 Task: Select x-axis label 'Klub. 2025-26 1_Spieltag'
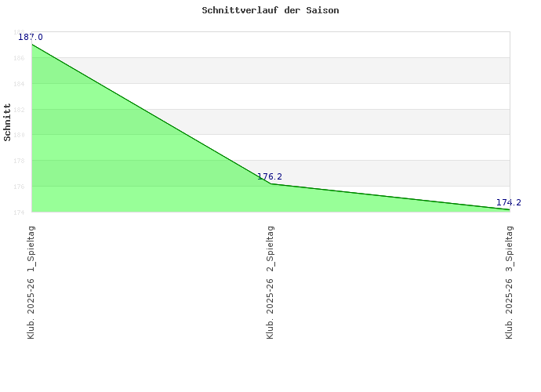(31, 282)
